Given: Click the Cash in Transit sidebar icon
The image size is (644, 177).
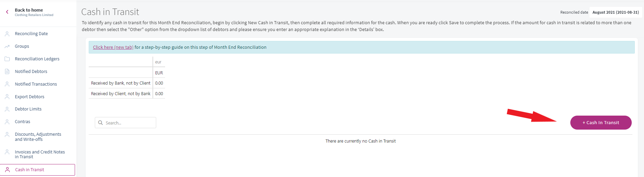Looking at the screenshot, I should 8,170.
